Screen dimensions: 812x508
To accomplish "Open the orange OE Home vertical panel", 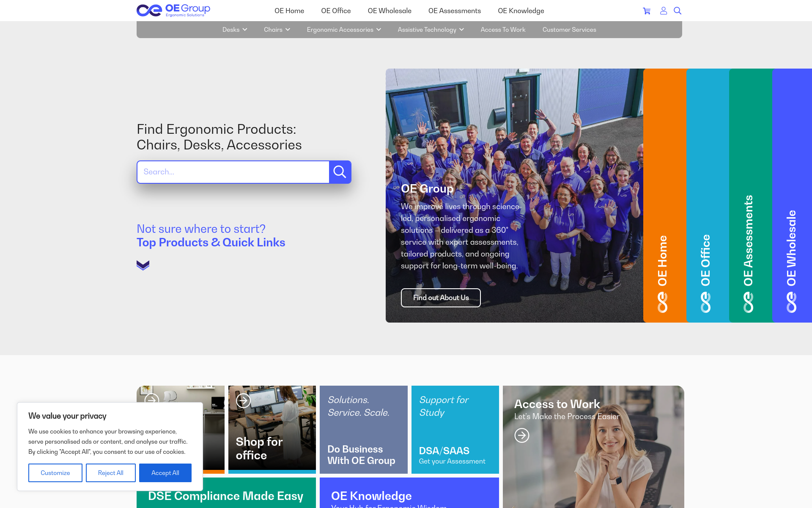I will pos(665,196).
